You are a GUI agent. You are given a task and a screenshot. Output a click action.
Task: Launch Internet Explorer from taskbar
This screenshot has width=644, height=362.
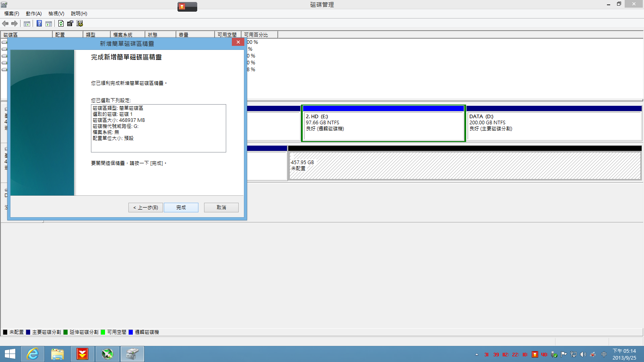click(x=33, y=354)
